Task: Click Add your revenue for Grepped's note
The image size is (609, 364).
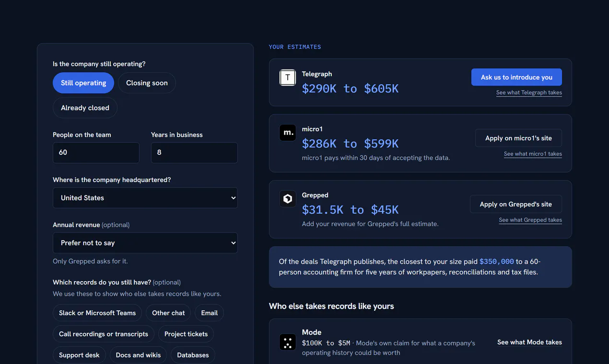Action: (x=370, y=224)
